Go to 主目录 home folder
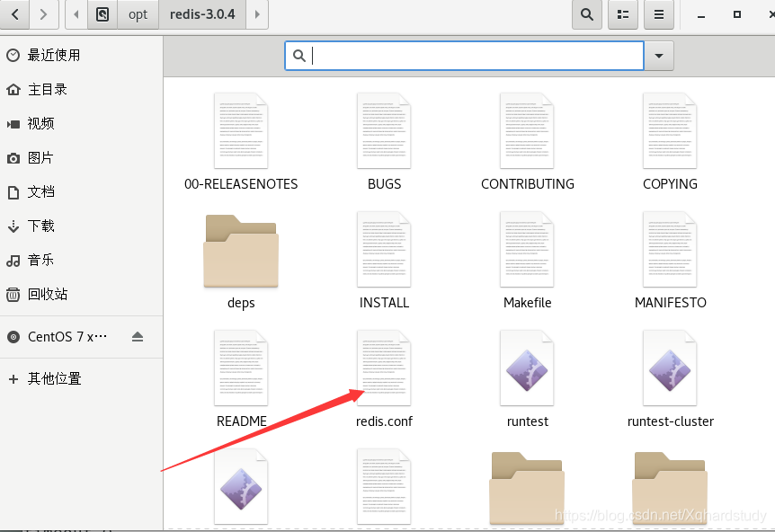Screen dimensions: 775x532 (x=81, y=89)
